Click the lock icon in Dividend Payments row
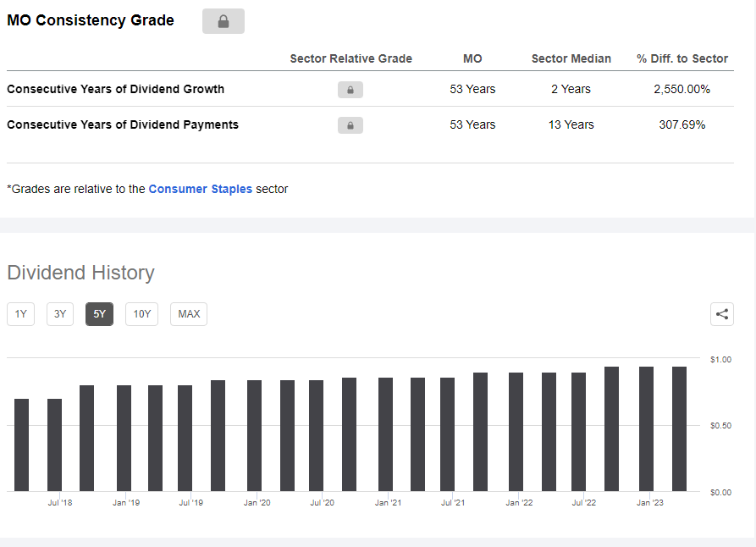This screenshot has width=756, height=547. tap(350, 125)
